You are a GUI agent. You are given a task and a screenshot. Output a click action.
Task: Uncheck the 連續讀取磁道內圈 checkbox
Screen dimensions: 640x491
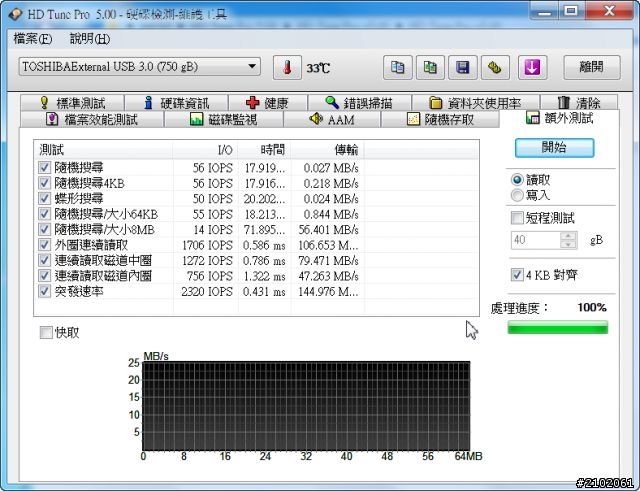pos(44,276)
